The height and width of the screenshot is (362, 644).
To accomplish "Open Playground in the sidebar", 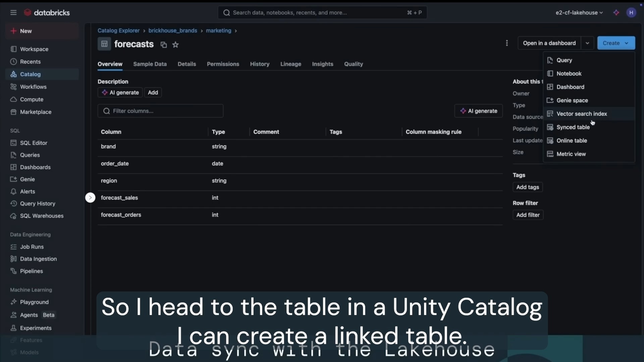I will point(42,302).
